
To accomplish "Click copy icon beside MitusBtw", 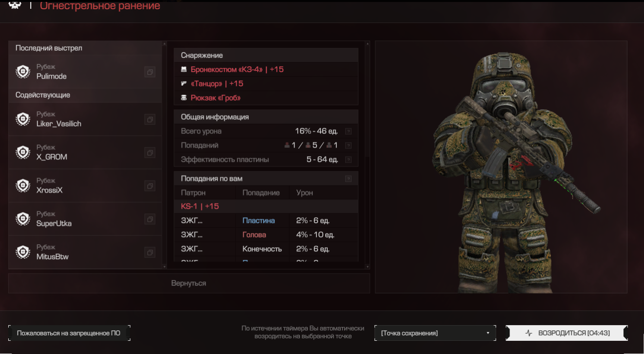I will (150, 253).
